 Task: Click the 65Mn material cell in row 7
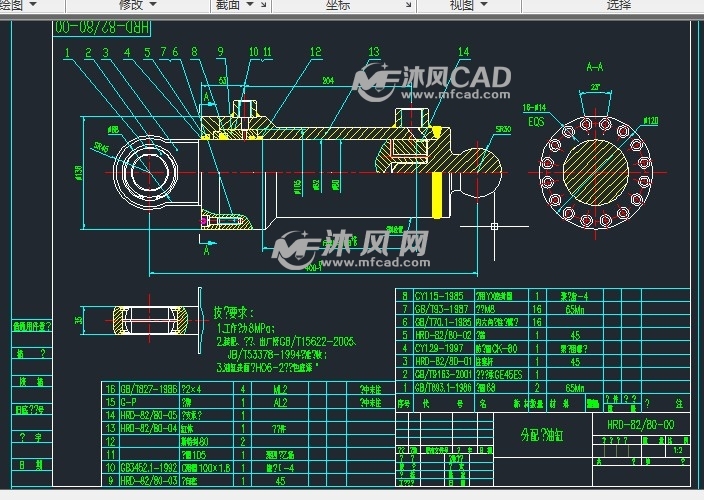click(x=575, y=309)
